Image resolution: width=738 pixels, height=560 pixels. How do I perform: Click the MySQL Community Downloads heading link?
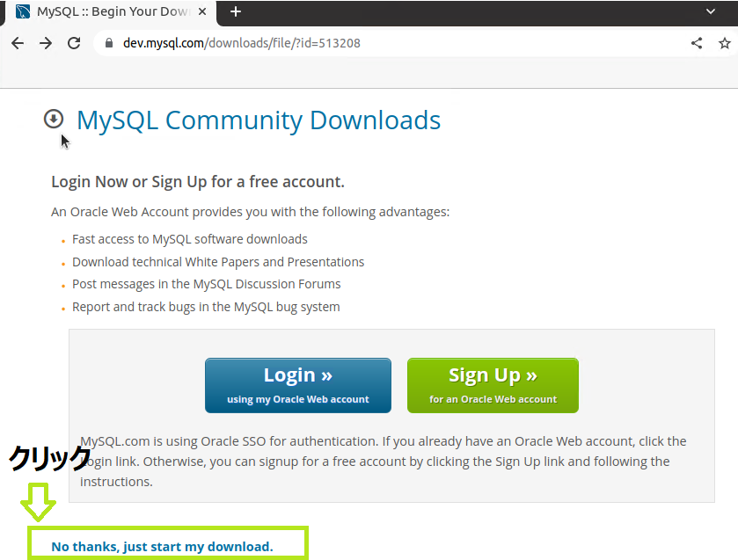pos(258,120)
